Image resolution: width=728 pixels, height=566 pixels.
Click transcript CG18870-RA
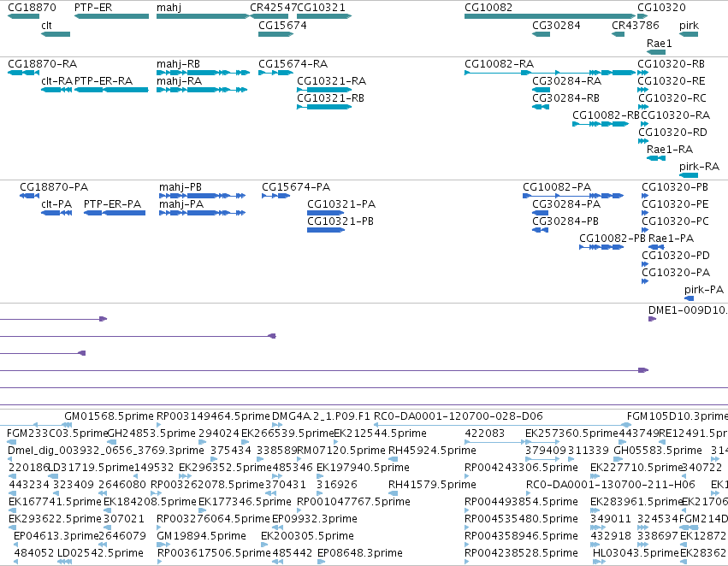(x=42, y=64)
